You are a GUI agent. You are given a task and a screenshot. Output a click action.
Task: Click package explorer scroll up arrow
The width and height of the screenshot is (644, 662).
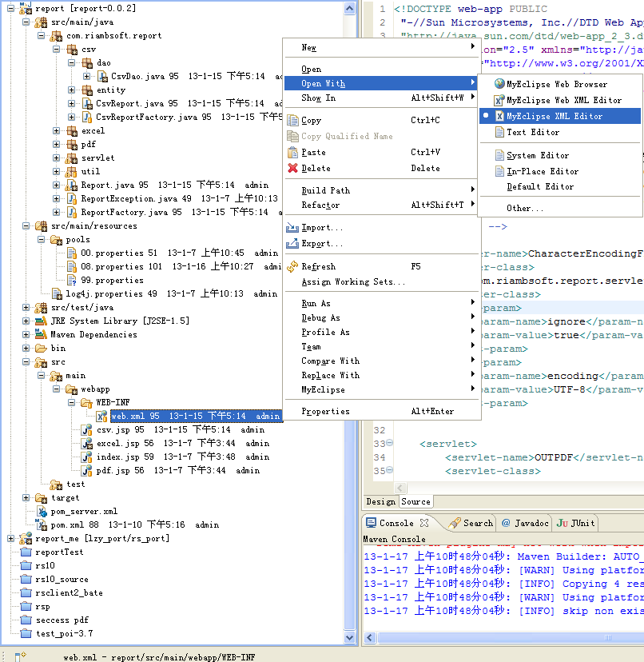pyautogui.click(x=349, y=8)
